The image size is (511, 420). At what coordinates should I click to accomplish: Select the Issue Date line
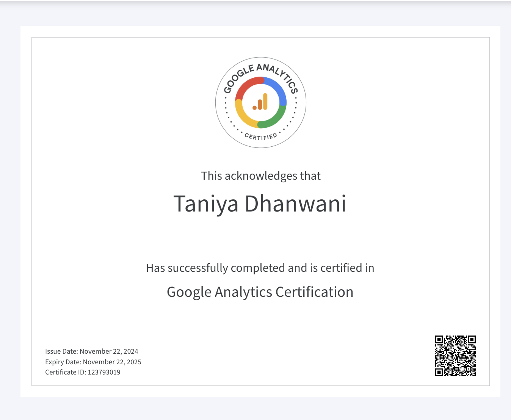click(92, 351)
